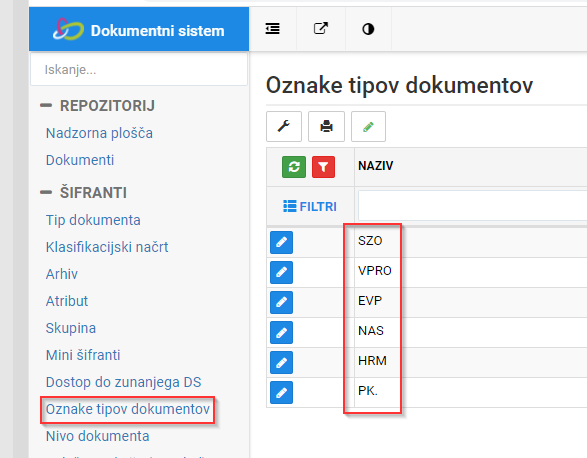Click the wrench settings icon button
587x458 pixels.
point(284,127)
